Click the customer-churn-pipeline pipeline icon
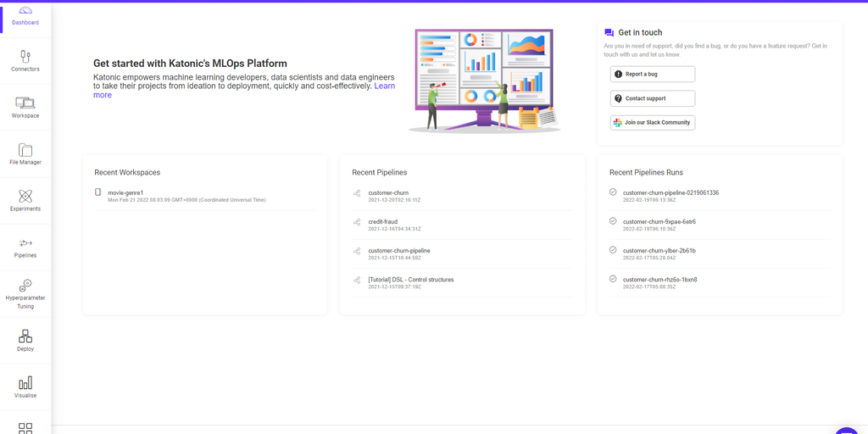 tap(357, 251)
